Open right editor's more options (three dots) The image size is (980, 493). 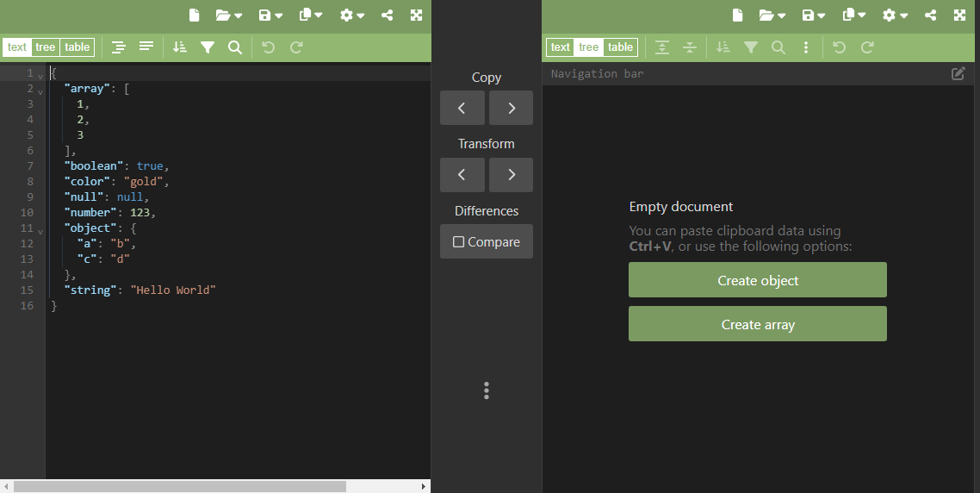click(x=806, y=47)
